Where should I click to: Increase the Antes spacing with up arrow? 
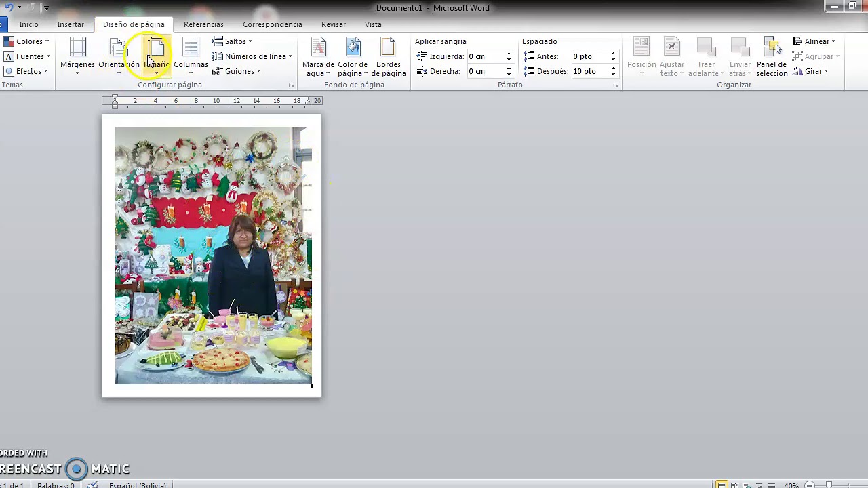[613, 54]
